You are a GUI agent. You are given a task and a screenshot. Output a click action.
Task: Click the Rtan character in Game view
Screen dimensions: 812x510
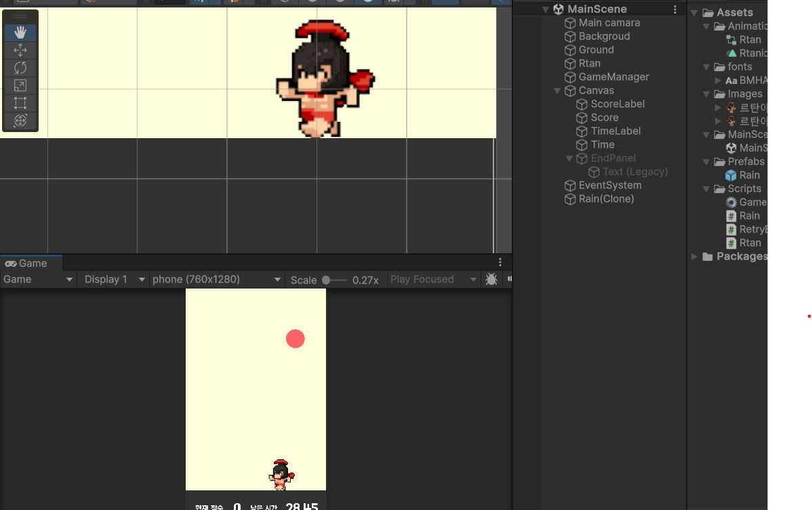coord(281,475)
